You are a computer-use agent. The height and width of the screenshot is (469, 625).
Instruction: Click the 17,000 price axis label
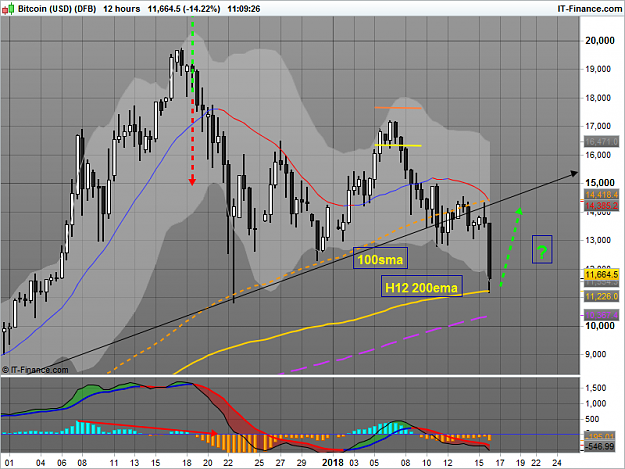(x=598, y=126)
